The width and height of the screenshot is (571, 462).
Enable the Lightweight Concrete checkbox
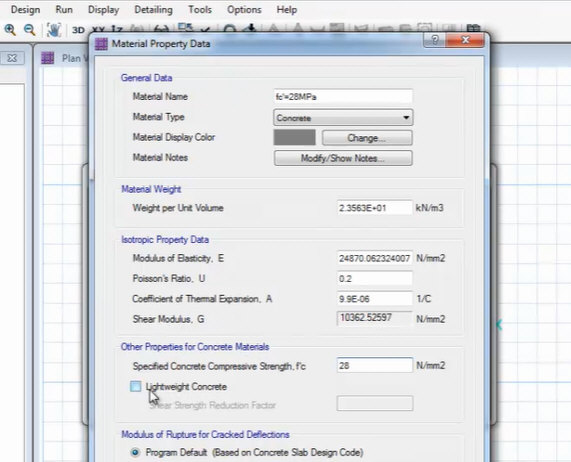[135, 386]
